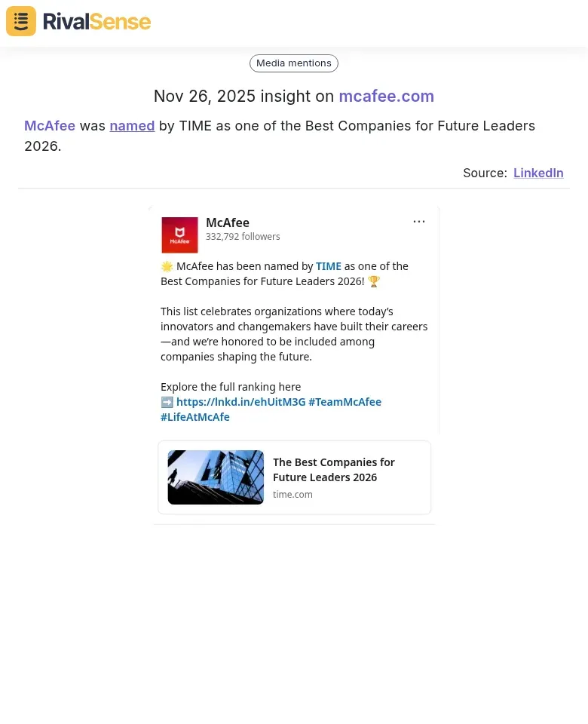Click the time.com domain text
This screenshot has width=588, height=724.
coord(292,494)
